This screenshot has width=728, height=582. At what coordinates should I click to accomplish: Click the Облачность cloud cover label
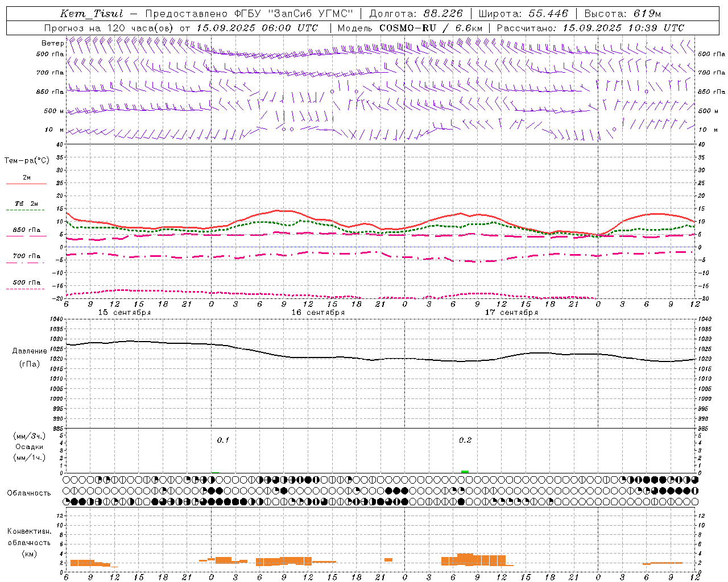click(x=29, y=493)
